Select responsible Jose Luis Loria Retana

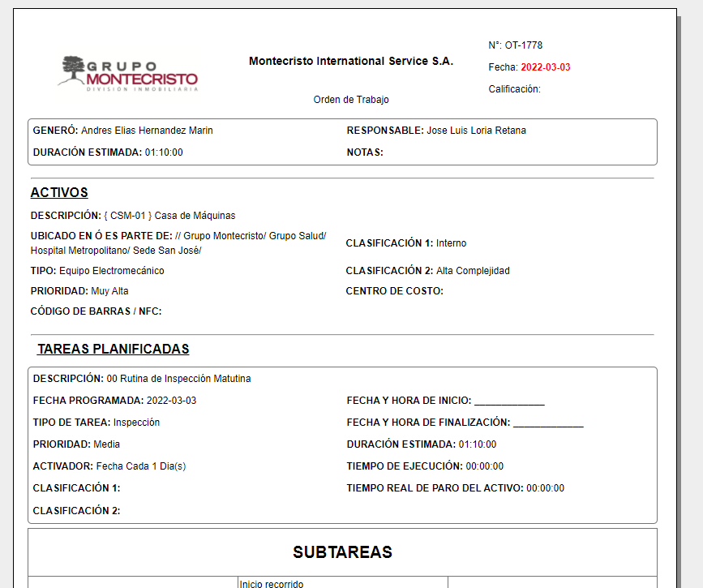click(x=476, y=131)
